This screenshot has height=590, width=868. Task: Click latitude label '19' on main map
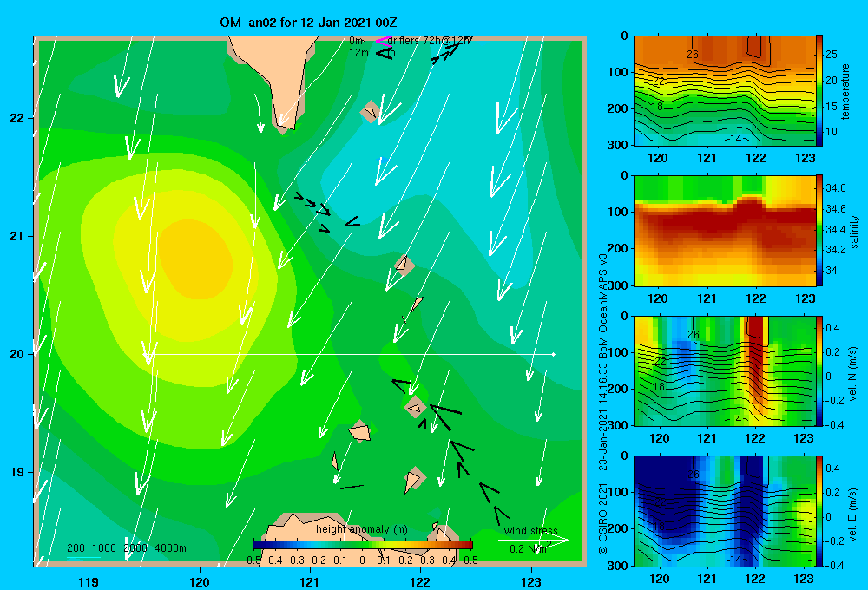pyautogui.click(x=17, y=472)
